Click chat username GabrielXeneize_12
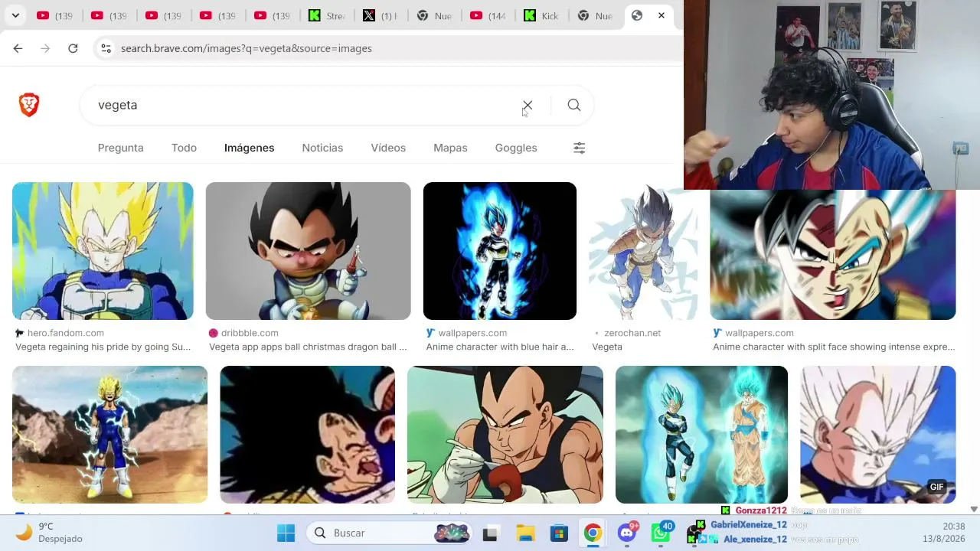Viewport: 980px width, 551px height. point(749,525)
